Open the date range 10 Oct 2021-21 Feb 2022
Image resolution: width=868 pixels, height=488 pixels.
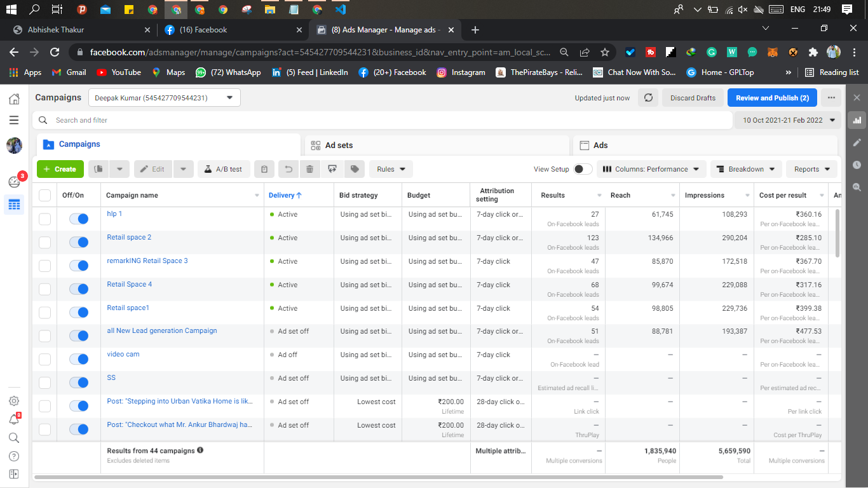tap(788, 120)
